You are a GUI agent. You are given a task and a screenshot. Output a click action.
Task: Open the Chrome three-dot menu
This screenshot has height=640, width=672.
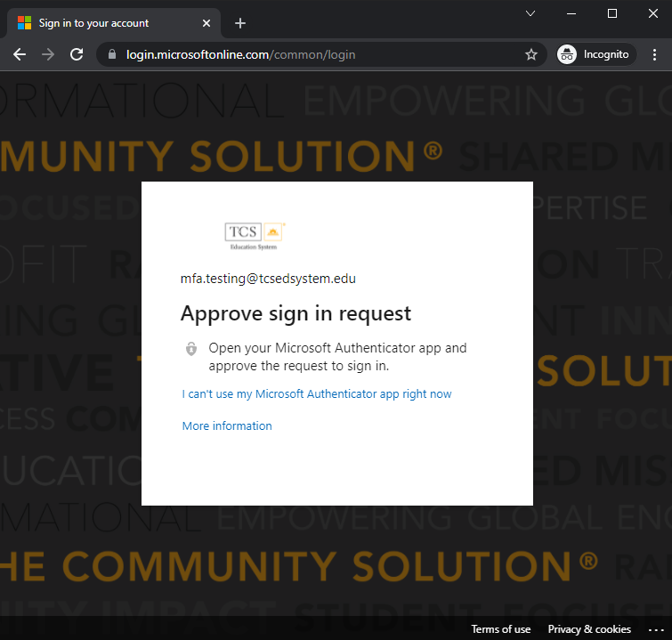654,54
